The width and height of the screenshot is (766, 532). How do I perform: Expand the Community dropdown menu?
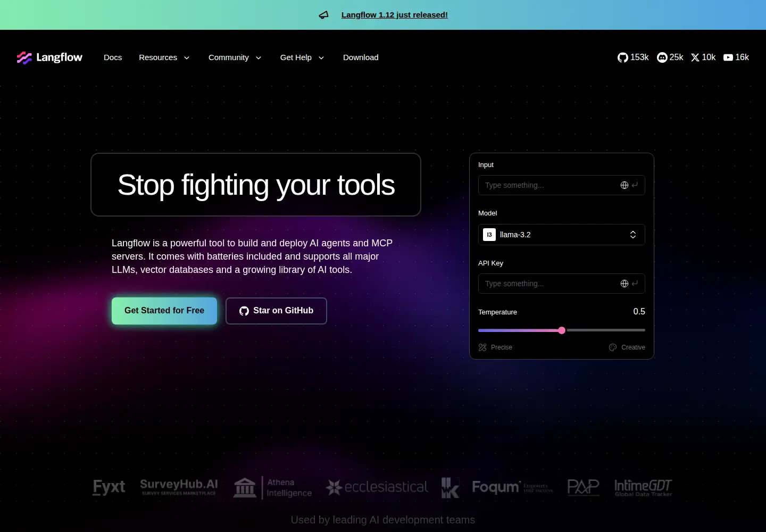click(235, 57)
